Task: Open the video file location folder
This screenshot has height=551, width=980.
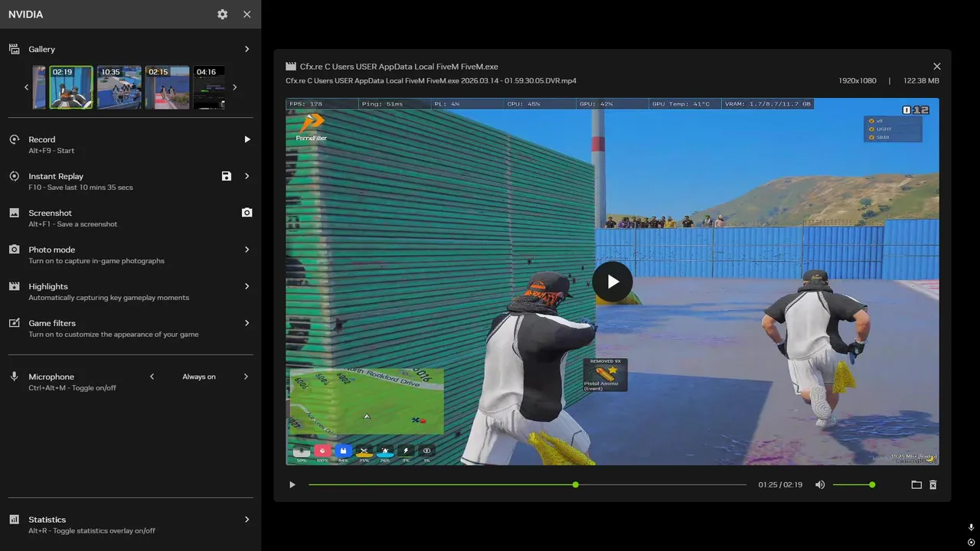Action: click(x=916, y=484)
